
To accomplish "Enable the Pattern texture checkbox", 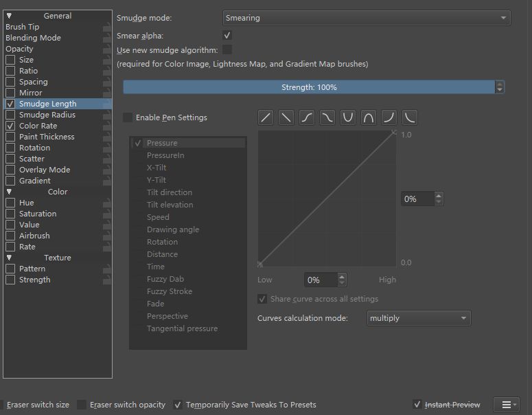I will pyautogui.click(x=10, y=269).
